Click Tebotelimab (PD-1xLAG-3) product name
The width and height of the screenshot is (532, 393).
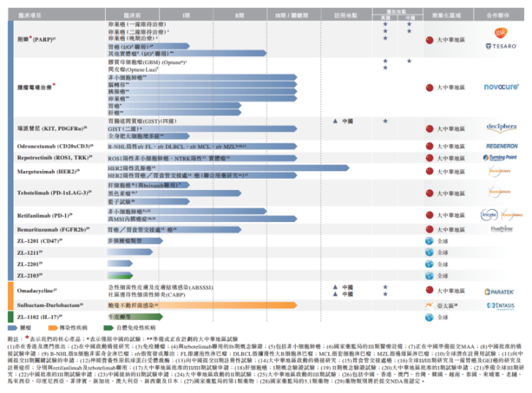click(x=55, y=193)
